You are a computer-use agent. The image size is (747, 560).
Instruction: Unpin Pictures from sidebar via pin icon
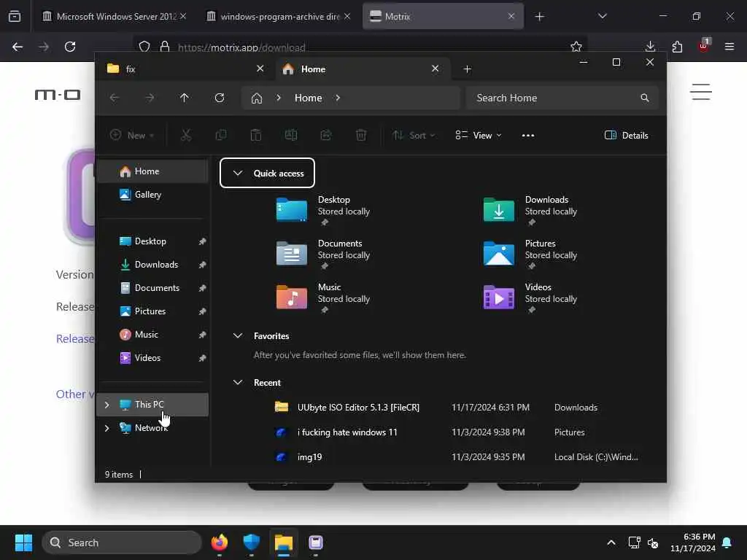[203, 311]
